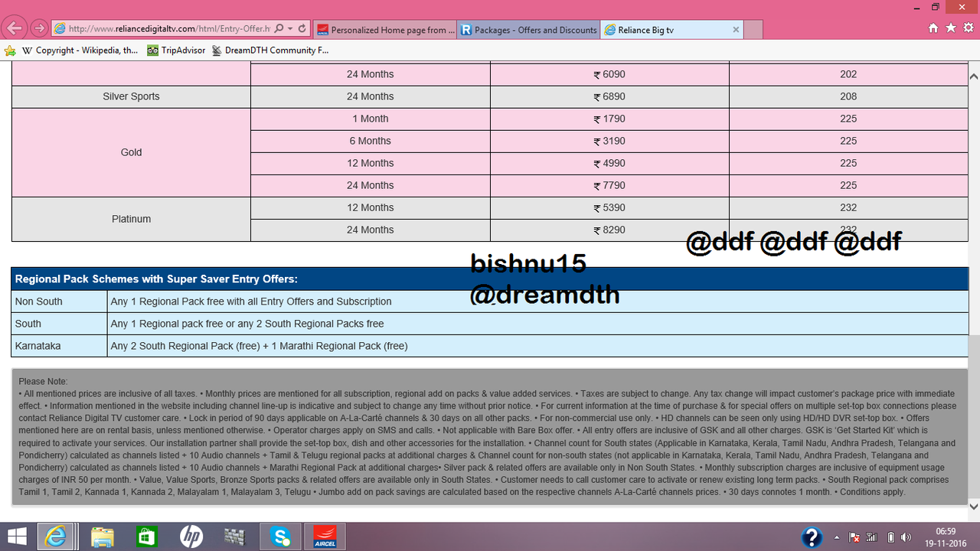Click the blue Help question-mark tray icon
The height and width of the screenshot is (551, 980).
pyautogui.click(x=812, y=536)
